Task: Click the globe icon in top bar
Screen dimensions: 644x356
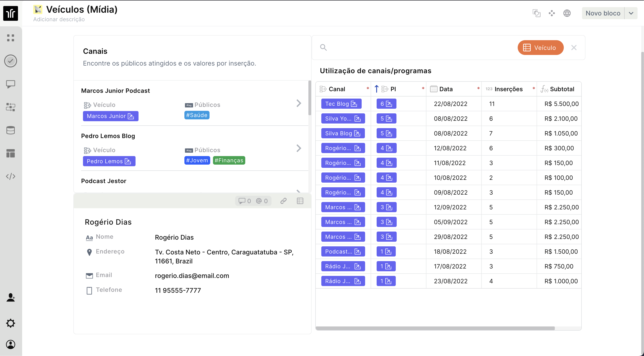Action: (567, 13)
